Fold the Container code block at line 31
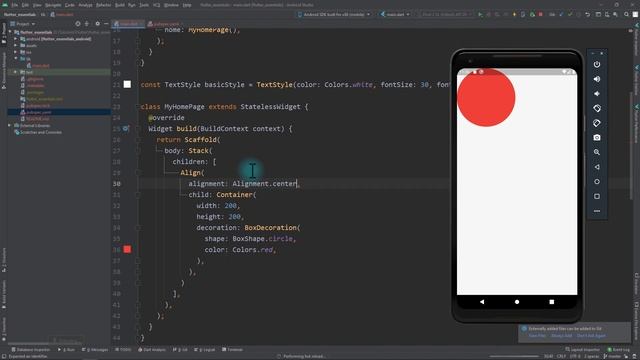The width and height of the screenshot is (640, 360). click(138, 195)
